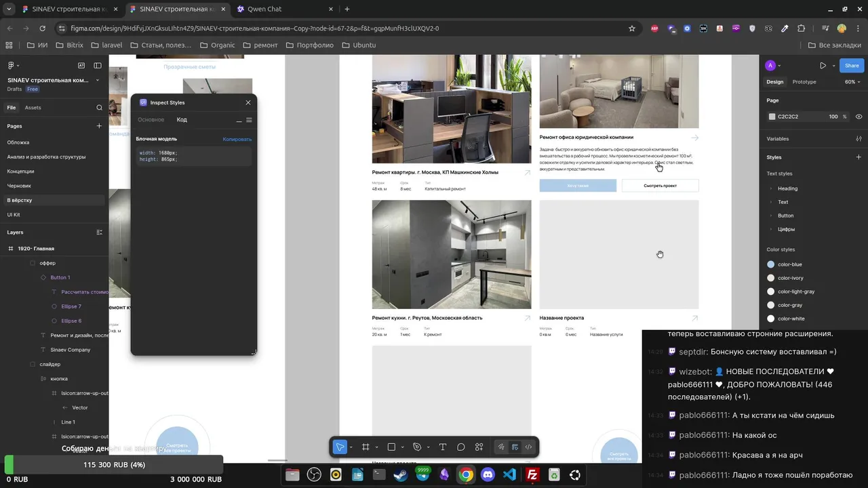868x488 pixels.
Task: Open Frame tool options dropdown arrow
Action: (x=376, y=447)
